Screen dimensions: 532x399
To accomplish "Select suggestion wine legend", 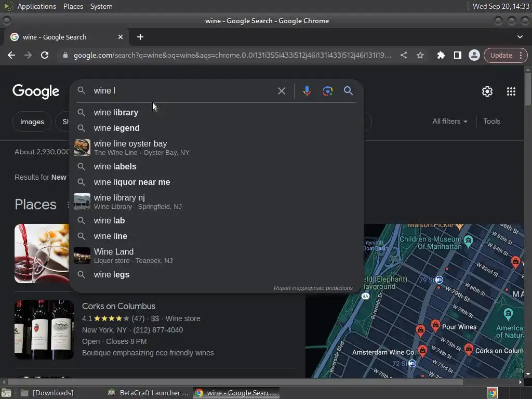I will (217, 128).
